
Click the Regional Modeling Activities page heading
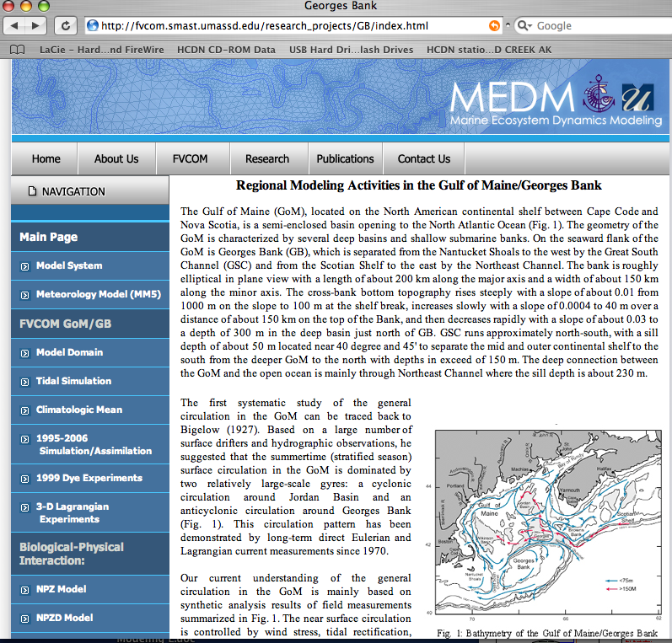point(419,185)
